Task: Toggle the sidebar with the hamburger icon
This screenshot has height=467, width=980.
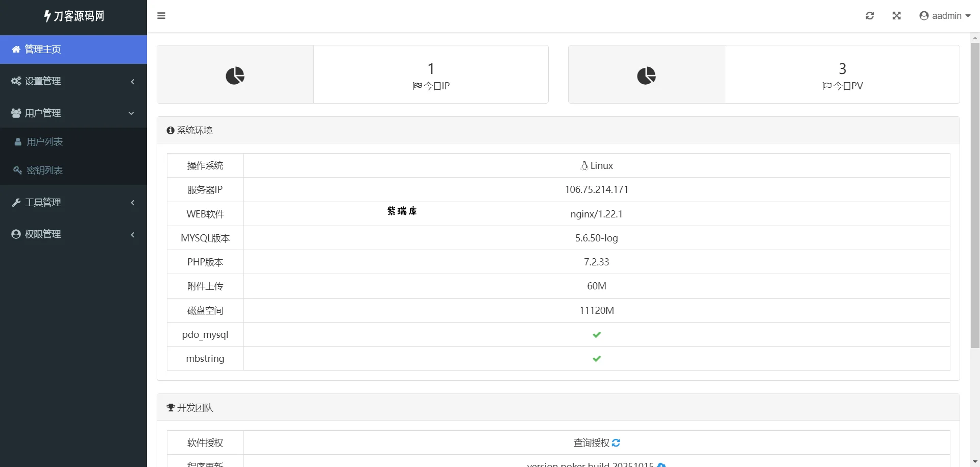Action: [x=161, y=16]
